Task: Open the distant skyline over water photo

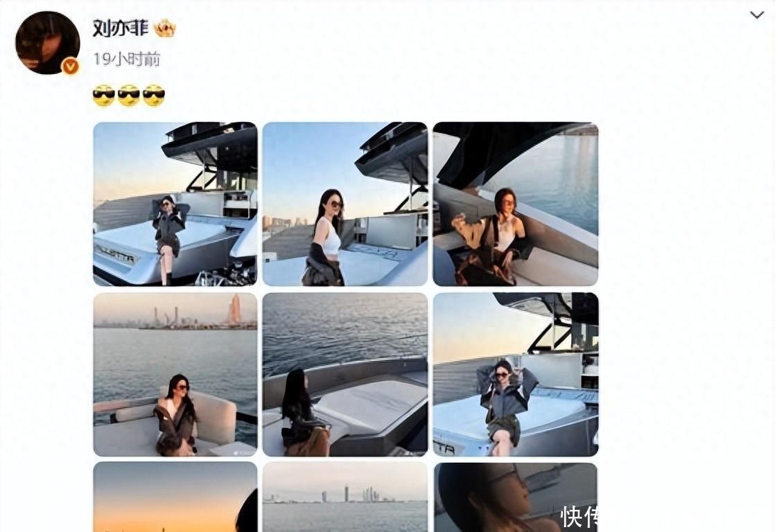Action: point(345,497)
